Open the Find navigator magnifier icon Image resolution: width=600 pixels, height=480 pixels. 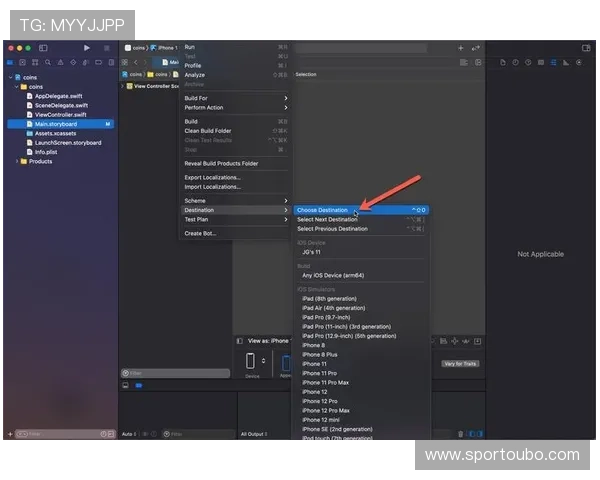(47, 62)
